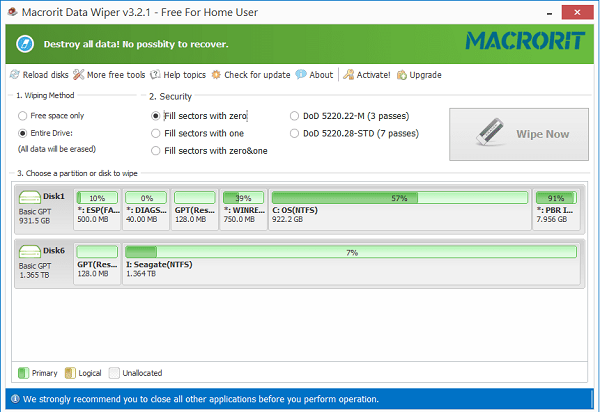Click the Macrorit title bar app icon
600x412 pixels.
(13, 12)
